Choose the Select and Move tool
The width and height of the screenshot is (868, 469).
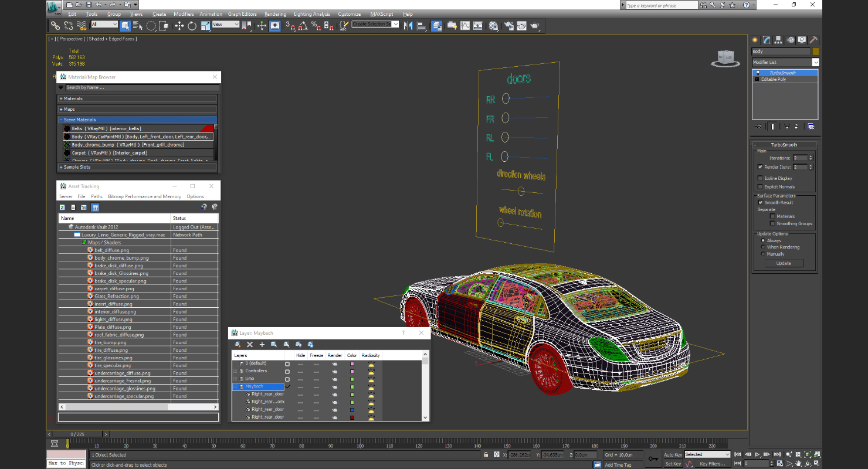click(x=179, y=26)
